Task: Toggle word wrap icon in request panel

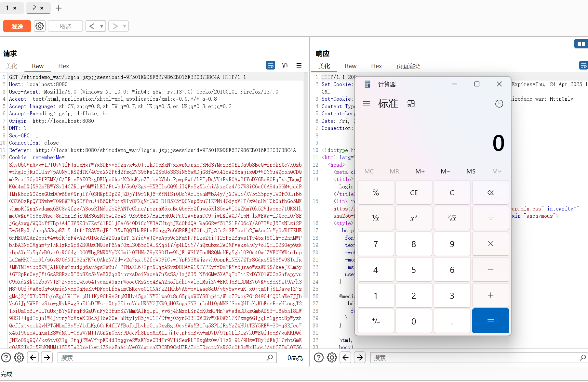Action: pos(270,65)
